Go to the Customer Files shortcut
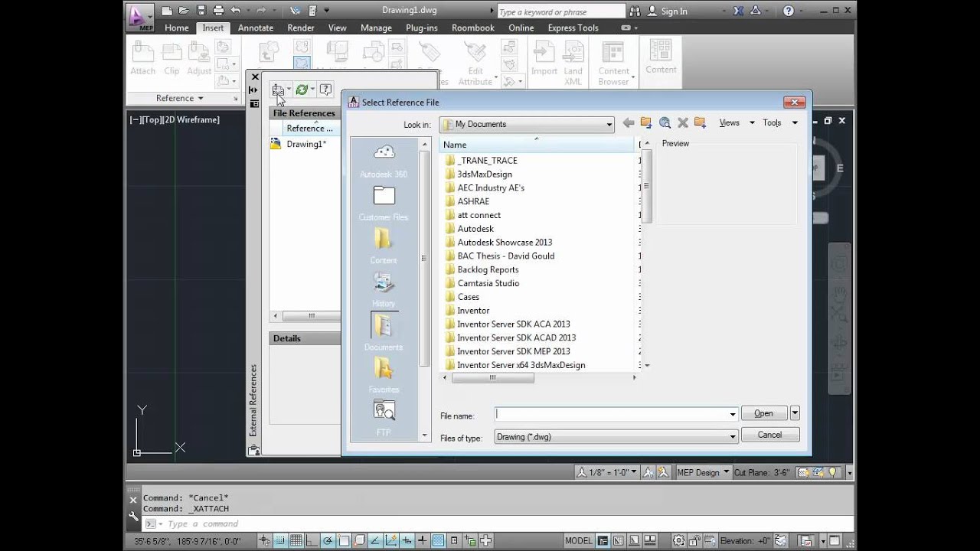This screenshot has height=551, width=980. click(x=384, y=204)
